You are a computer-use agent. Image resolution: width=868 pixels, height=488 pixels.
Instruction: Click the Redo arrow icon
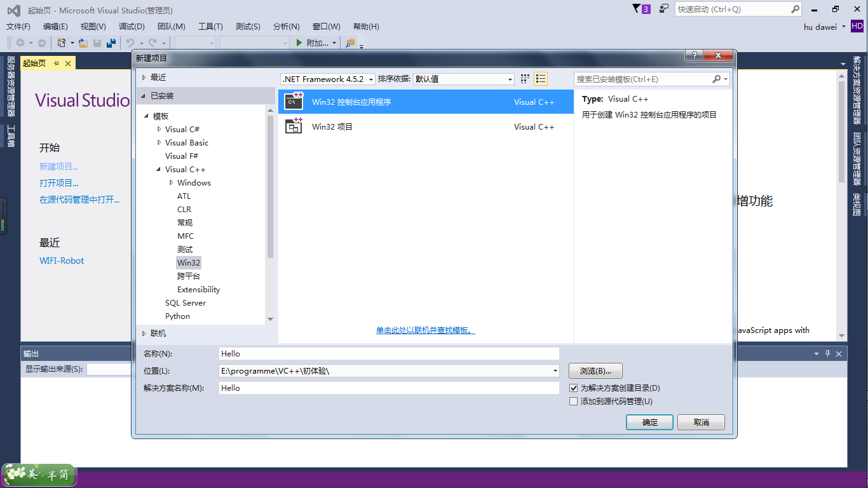153,43
